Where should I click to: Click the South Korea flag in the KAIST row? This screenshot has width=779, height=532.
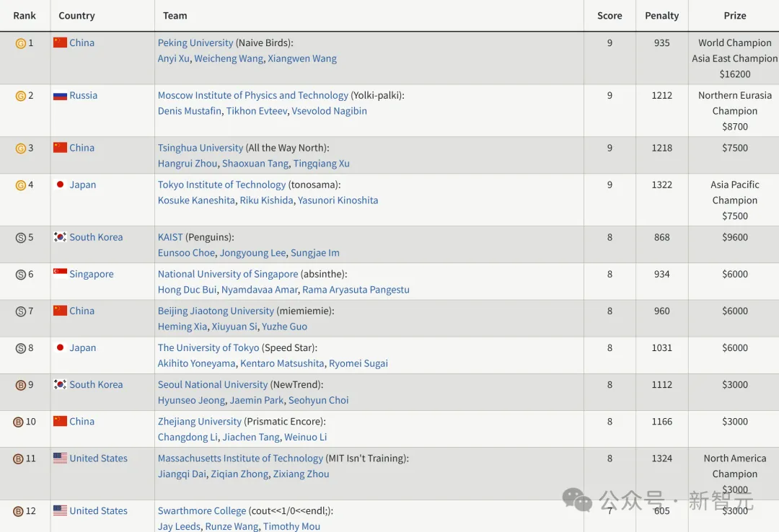tap(60, 237)
